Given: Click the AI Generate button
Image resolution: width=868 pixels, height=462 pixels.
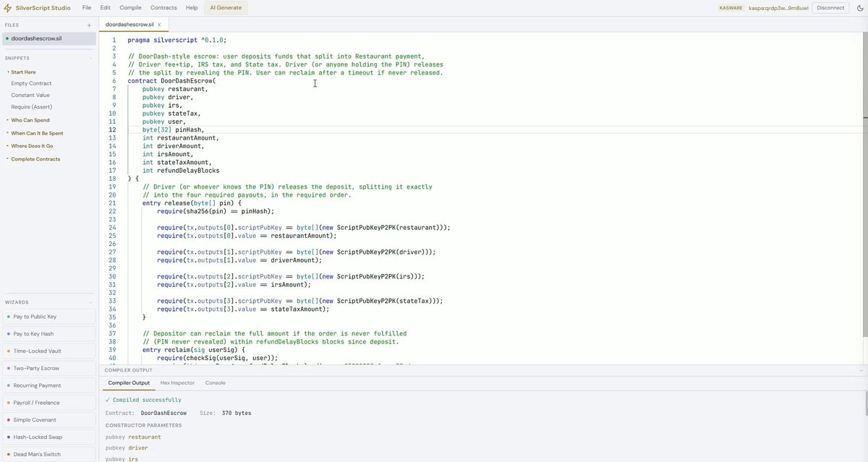Looking at the screenshot, I should click(226, 8).
